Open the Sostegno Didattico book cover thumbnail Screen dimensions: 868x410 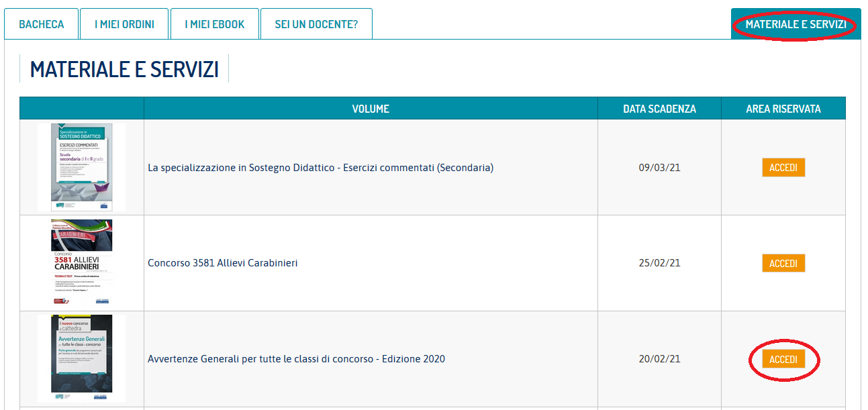click(82, 168)
